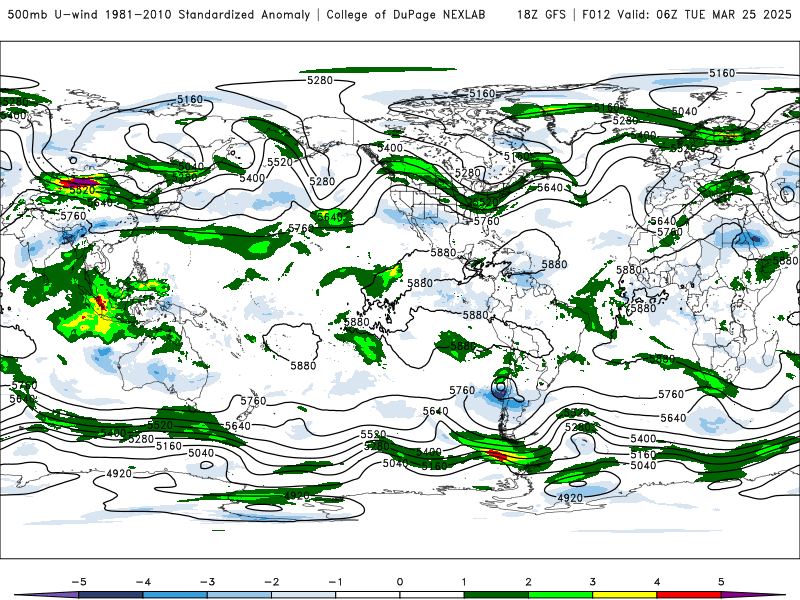Click the dark navy colorbar segment between -5 and -4
Viewport: 800px width, 600px height.
[111, 595]
